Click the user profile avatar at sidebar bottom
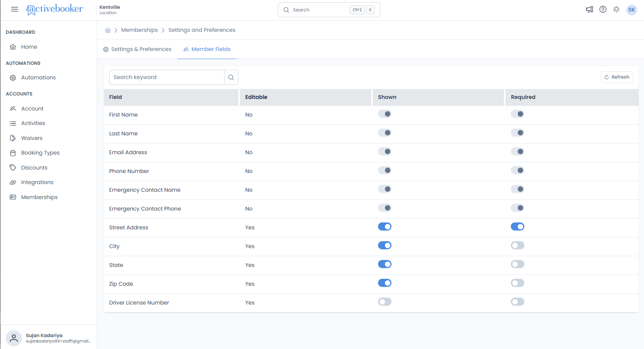This screenshot has width=644, height=349. pos(14,338)
